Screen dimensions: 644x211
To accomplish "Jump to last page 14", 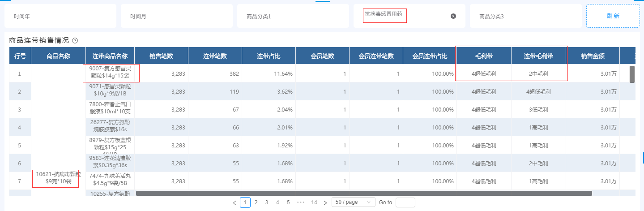I will coord(314,202).
